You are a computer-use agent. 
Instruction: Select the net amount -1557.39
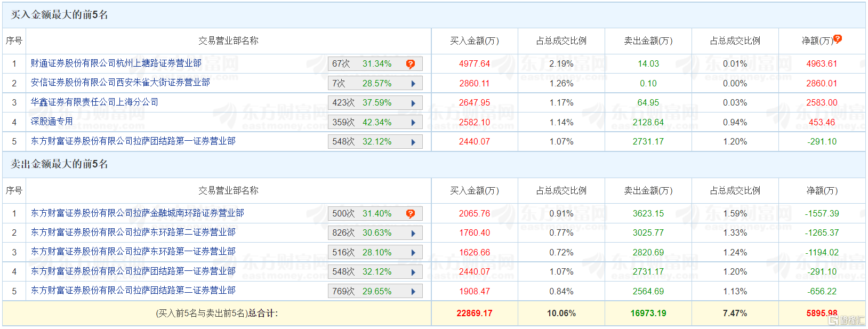(822, 213)
